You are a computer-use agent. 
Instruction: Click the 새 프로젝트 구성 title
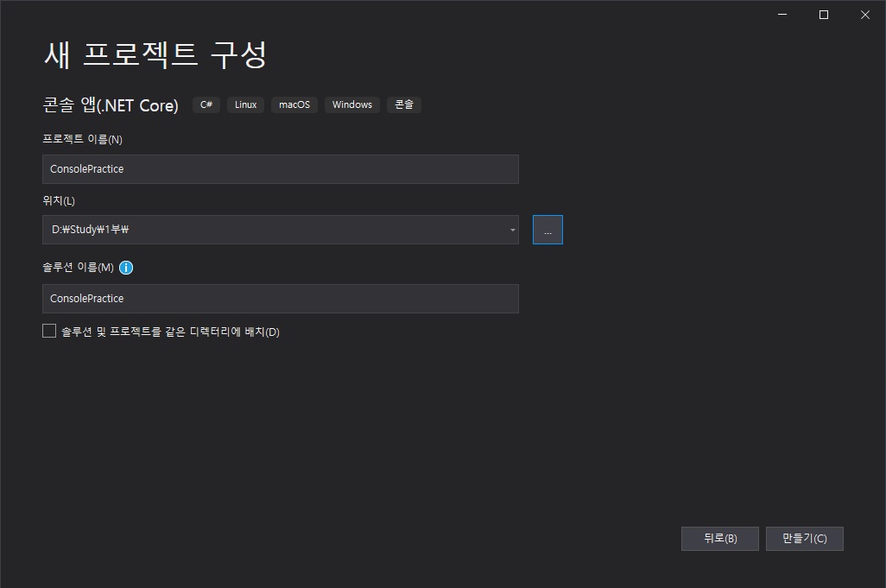pos(155,54)
